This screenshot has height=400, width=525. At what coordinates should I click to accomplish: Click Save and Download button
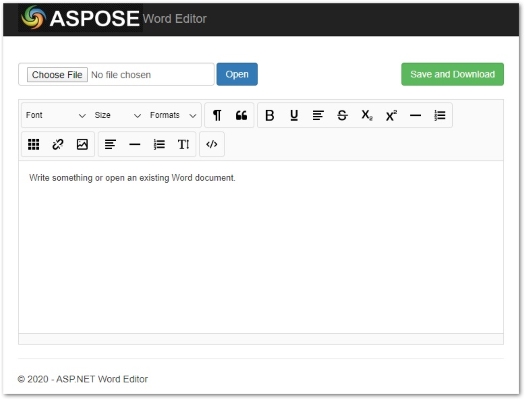(452, 74)
